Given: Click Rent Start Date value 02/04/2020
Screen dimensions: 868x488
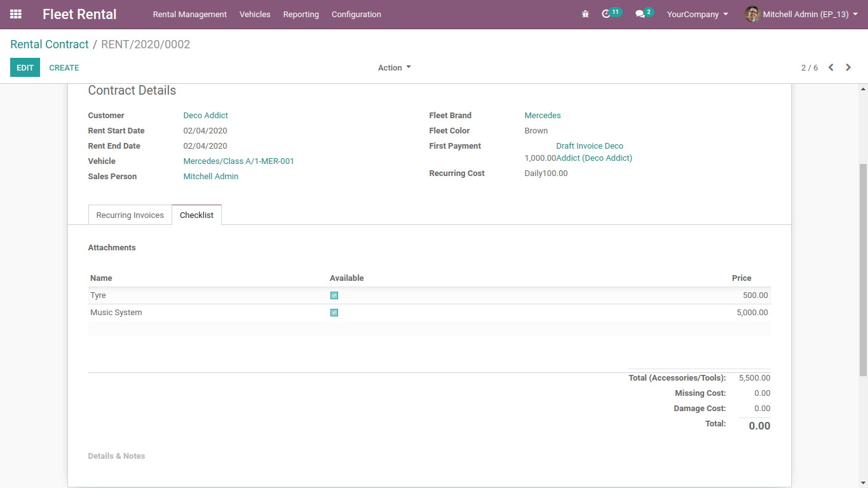Looking at the screenshot, I should (x=205, y=131).
